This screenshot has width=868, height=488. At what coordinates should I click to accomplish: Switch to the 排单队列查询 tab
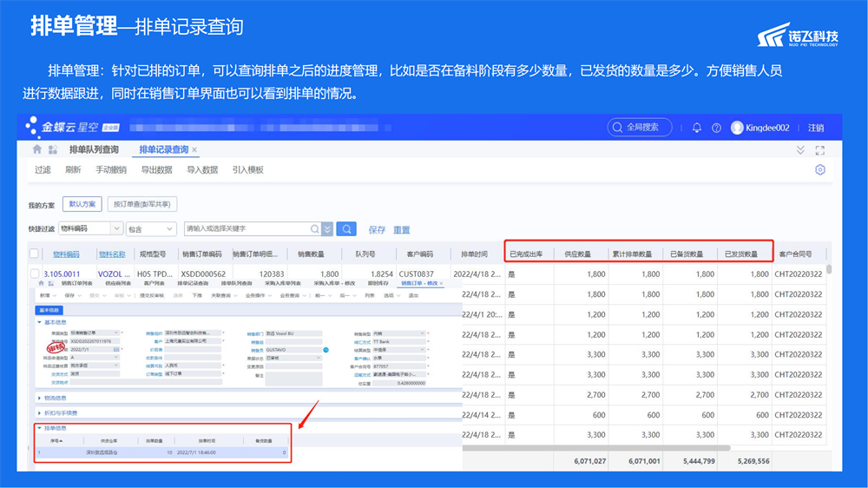pos(94,149)
